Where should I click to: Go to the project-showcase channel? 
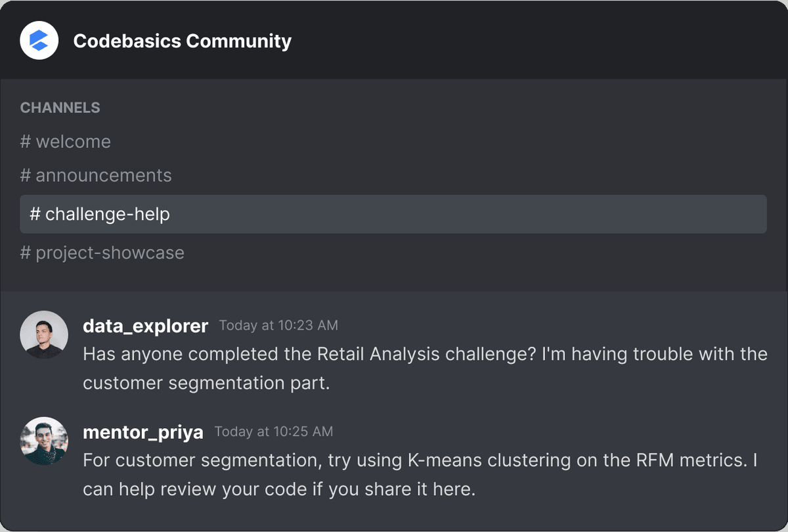point(102,253)
